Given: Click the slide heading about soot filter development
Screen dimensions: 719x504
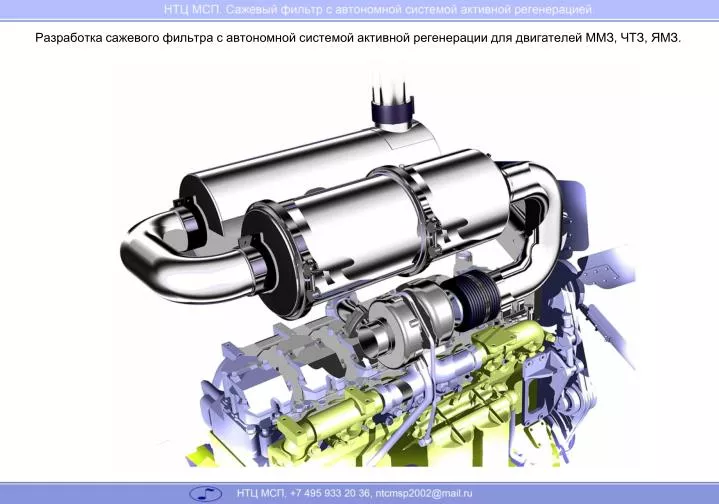Looking at the screenshot, I should click(x=358, y=38).
